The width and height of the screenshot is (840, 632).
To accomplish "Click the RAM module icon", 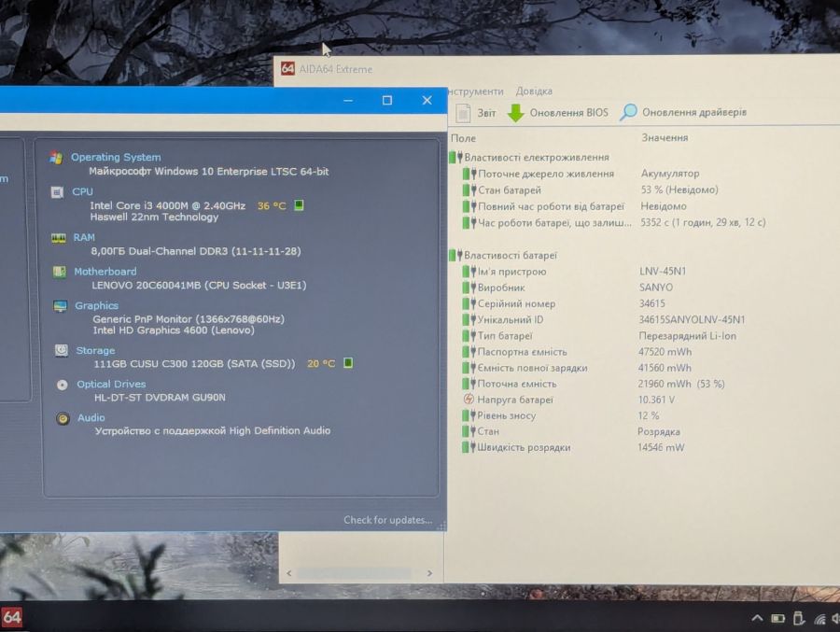I will point(59,237).
